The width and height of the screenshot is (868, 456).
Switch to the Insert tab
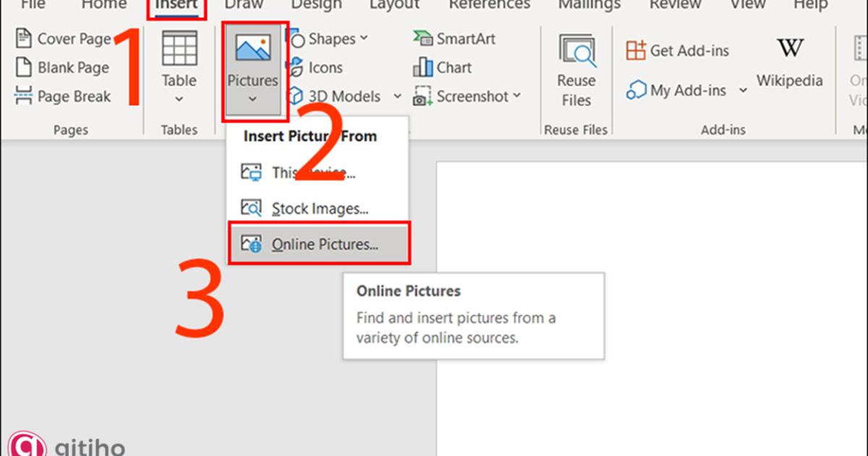click(x=176, y=6)
